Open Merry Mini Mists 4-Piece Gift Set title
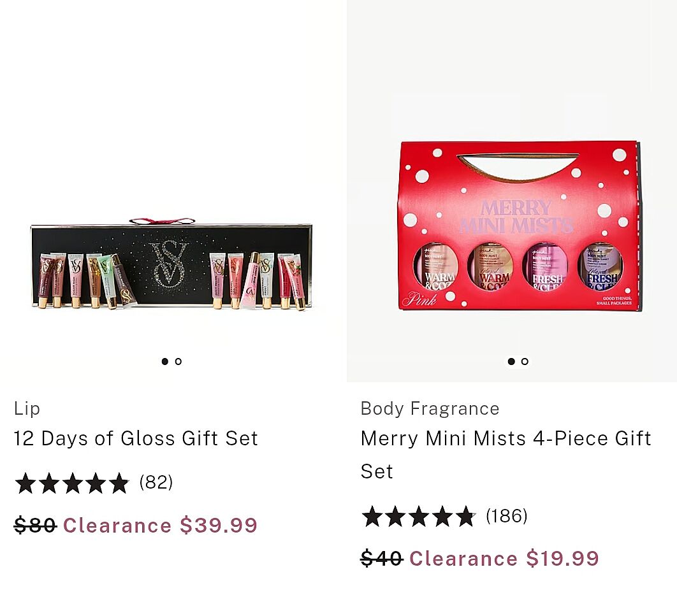 coord(506,440)
